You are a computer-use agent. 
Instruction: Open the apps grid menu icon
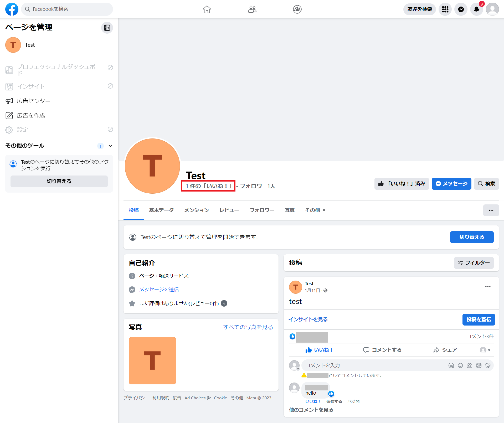point(445,9)
